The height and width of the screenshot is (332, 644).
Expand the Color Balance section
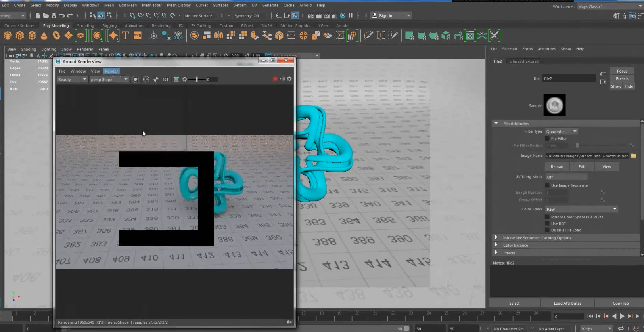point(496,245)
